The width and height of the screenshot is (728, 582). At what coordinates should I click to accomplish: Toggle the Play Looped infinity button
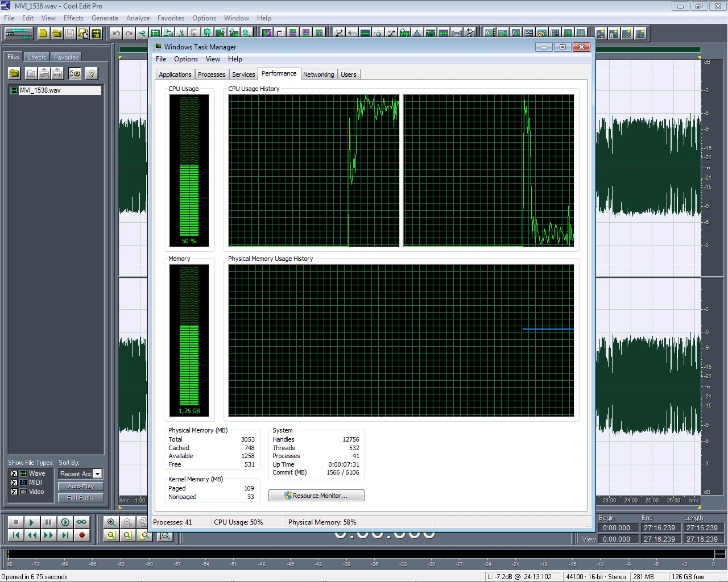point(82,522)
